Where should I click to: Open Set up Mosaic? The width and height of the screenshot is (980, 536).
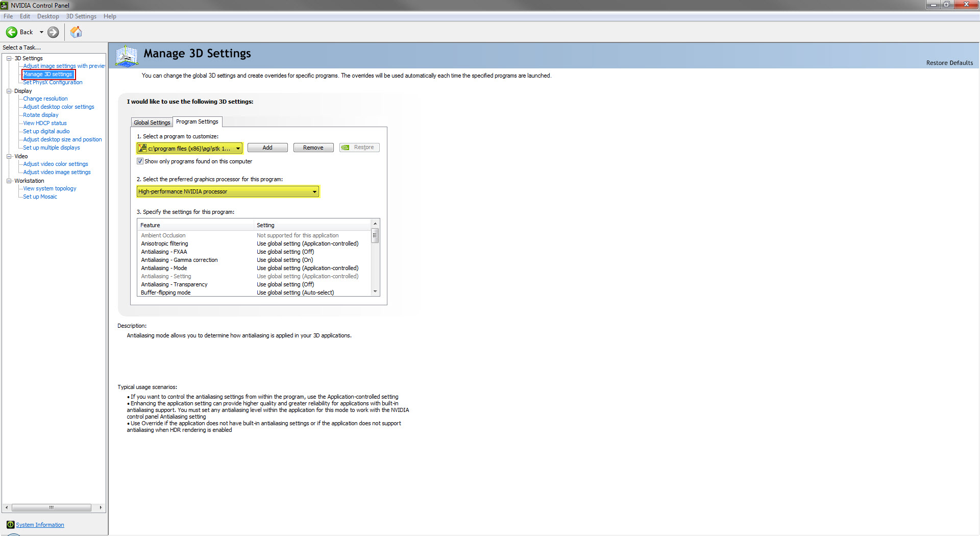click(x=40, y=197)
